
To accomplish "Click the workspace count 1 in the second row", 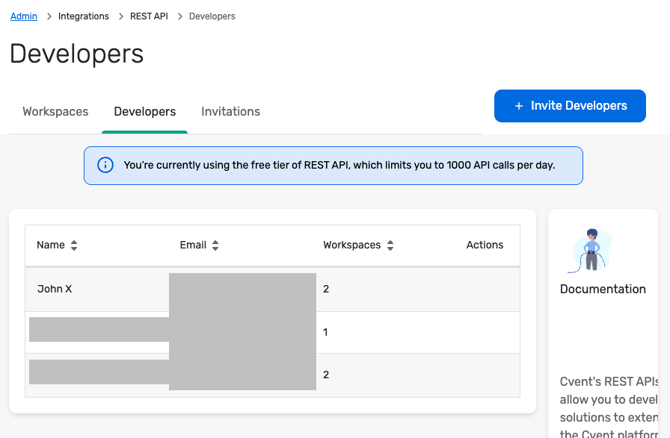I will [x=325, y=332].
